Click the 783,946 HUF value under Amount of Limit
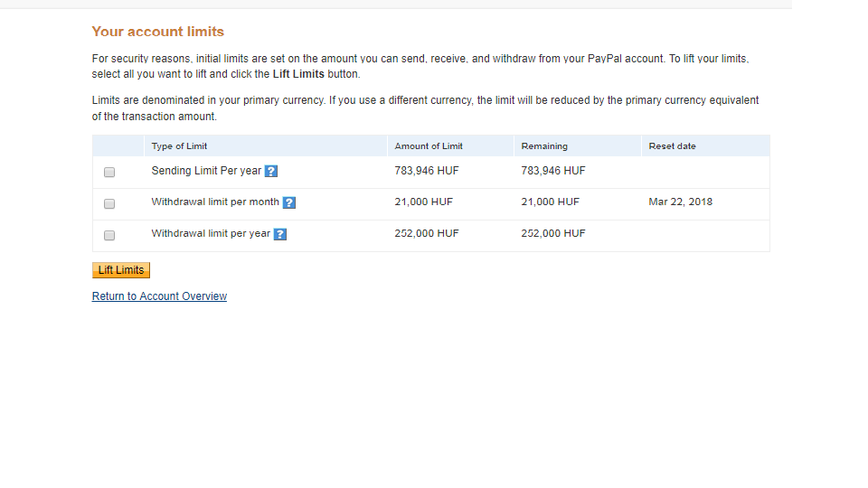The width and height of the screenshot is (868, 488). [x=427, y=171]
